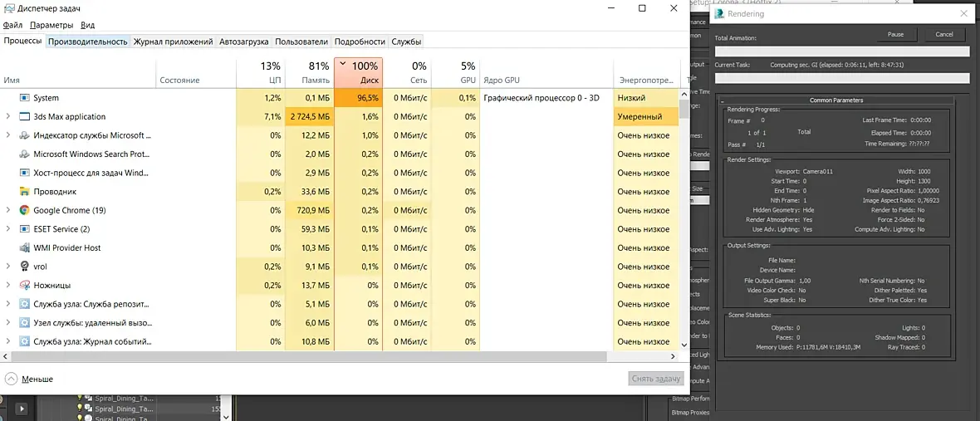Click the Ножницы (Snipping Tool) icon
The image size is (980, 421).
point(25,286)
